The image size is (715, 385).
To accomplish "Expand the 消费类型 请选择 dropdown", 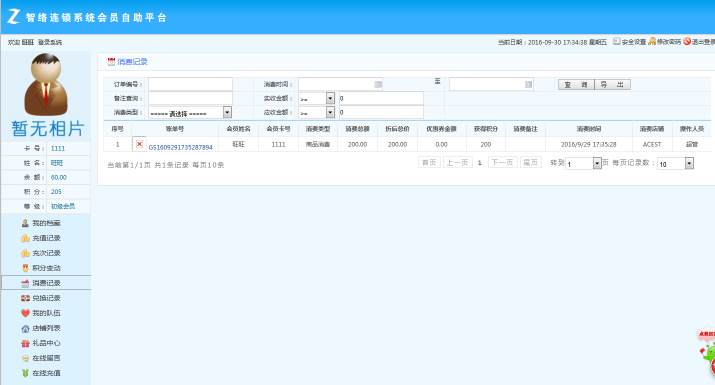I will click(x=227, y=112).
